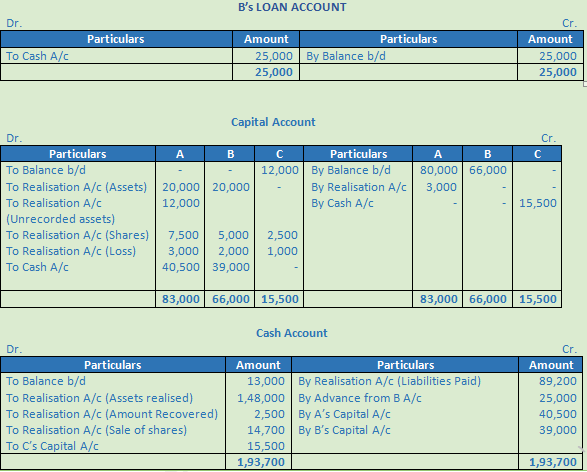Click the 1,48,000 amount cell

pyautogui.click(x=261, y=398)
